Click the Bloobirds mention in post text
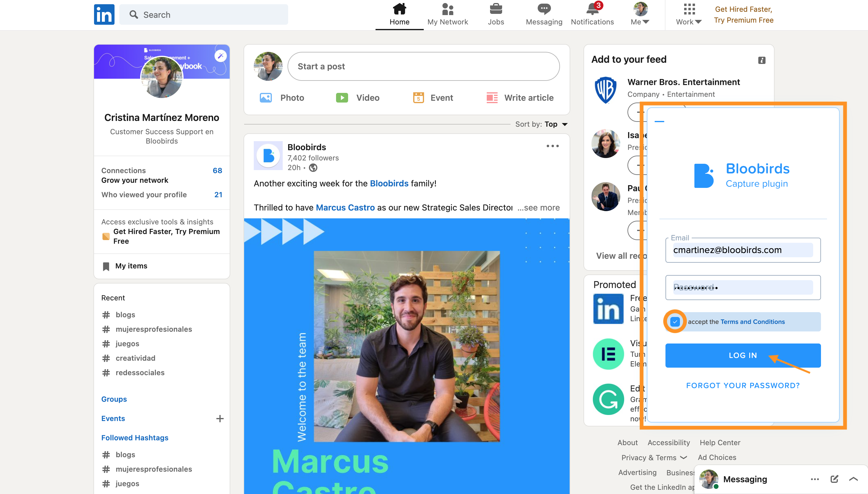The image size is (868, 494). pos(389,184)
